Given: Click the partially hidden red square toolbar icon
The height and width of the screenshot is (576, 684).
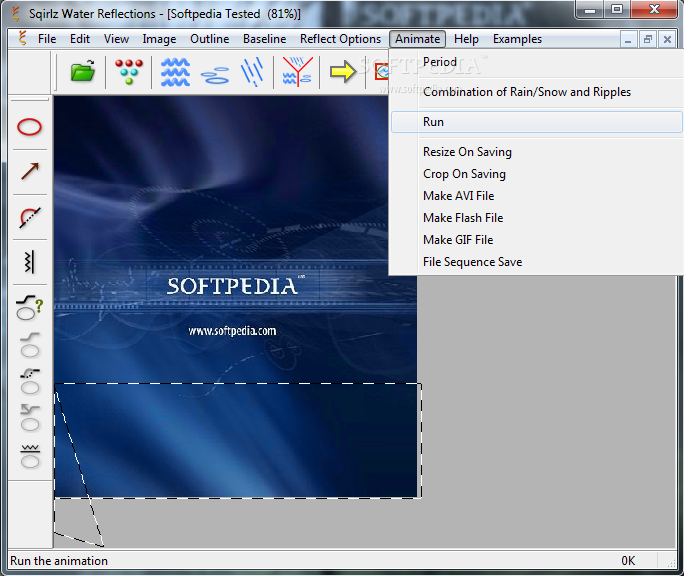Looking at the screenshot, I should [x=382, y=72].
